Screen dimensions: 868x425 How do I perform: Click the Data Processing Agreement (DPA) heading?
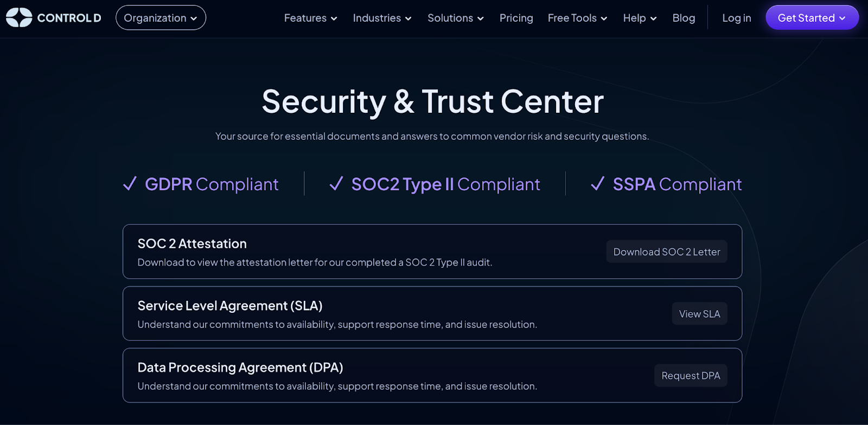pyautogui.click(x=240, y=368)
